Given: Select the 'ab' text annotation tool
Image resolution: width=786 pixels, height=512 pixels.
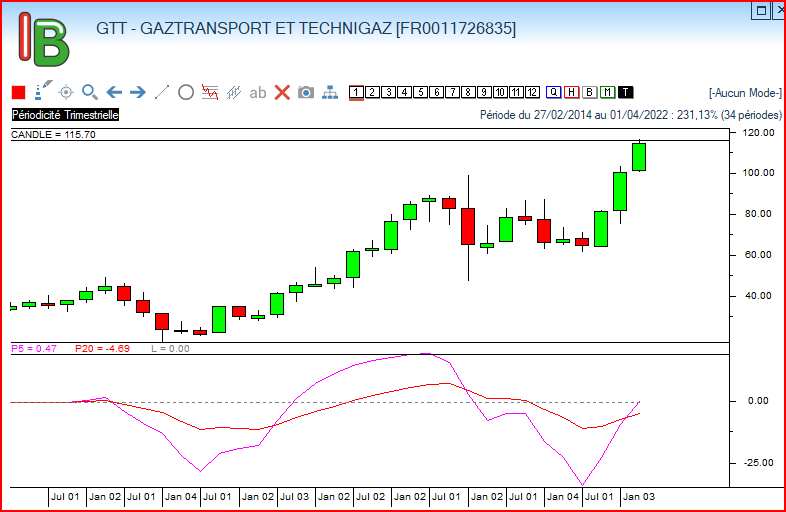Looking at the screenshot, I should click(258, 93).
